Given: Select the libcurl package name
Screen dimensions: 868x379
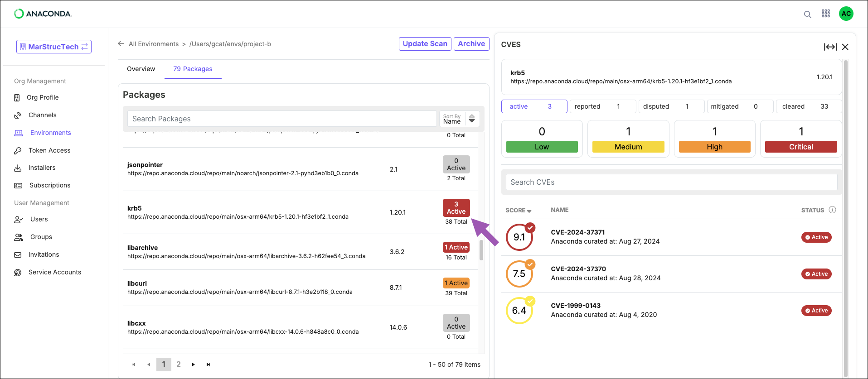Looking at the screenshot, I should (x=137, y=283).
